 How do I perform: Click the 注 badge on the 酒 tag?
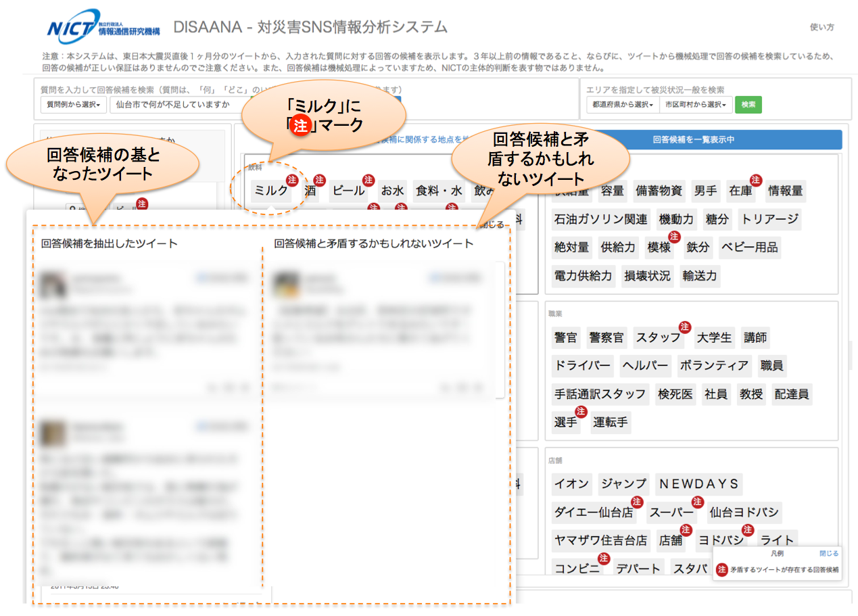coord(320,180)
